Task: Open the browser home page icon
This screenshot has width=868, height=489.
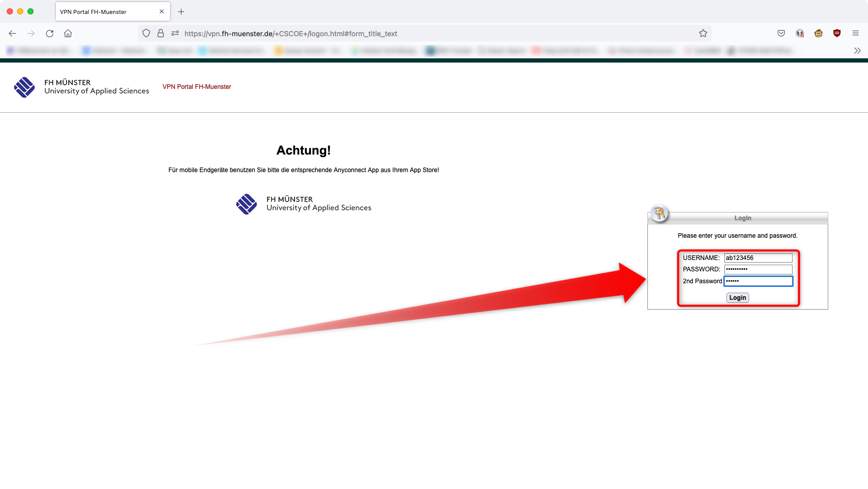Action: pyautogui.click(x=68, y=34)
